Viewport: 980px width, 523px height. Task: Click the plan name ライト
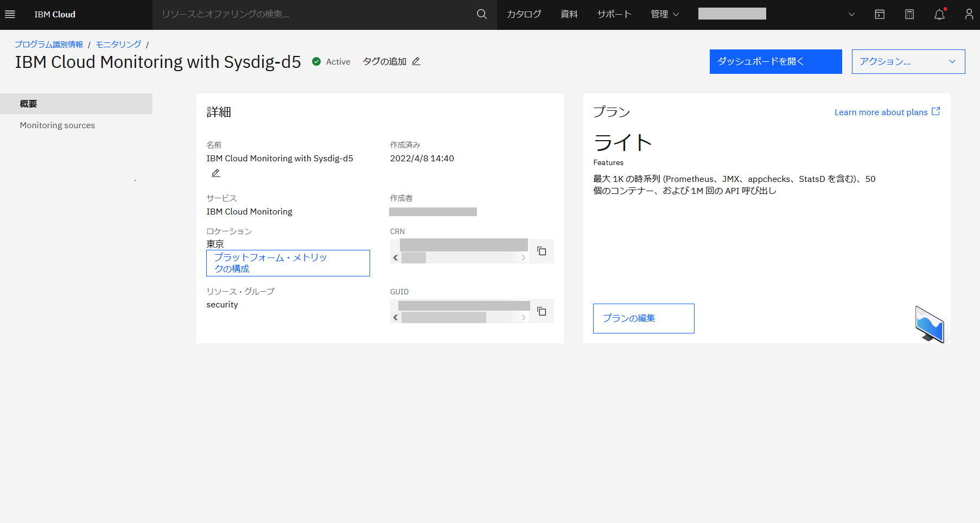pyautogui.click(x=622, y=143)
